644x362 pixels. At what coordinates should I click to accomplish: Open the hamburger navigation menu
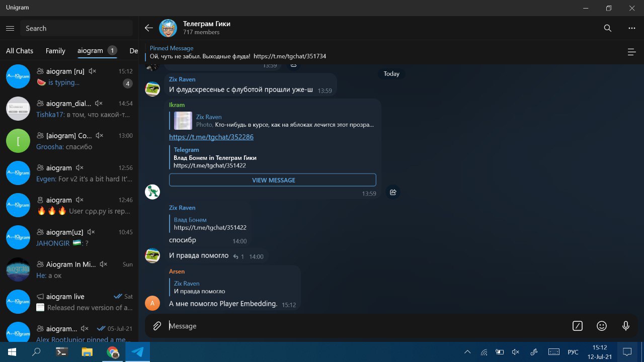click(10, 29)
